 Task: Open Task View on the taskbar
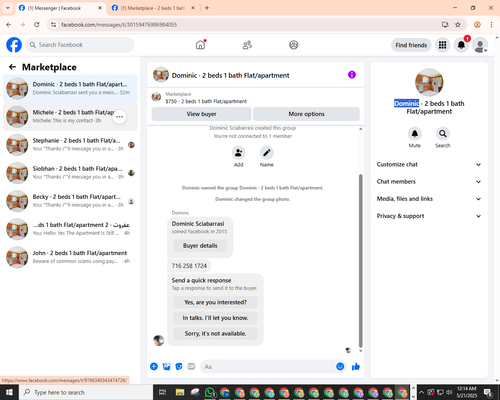(x=162, y=392)
